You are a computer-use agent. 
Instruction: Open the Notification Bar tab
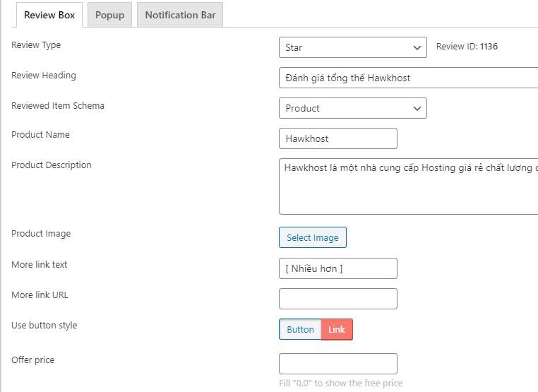(180, 15)
